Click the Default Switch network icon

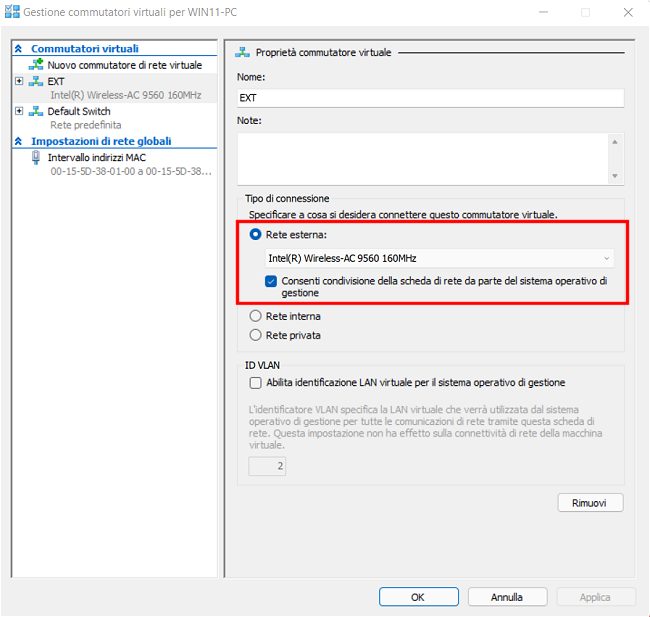(x=36, y=111)
